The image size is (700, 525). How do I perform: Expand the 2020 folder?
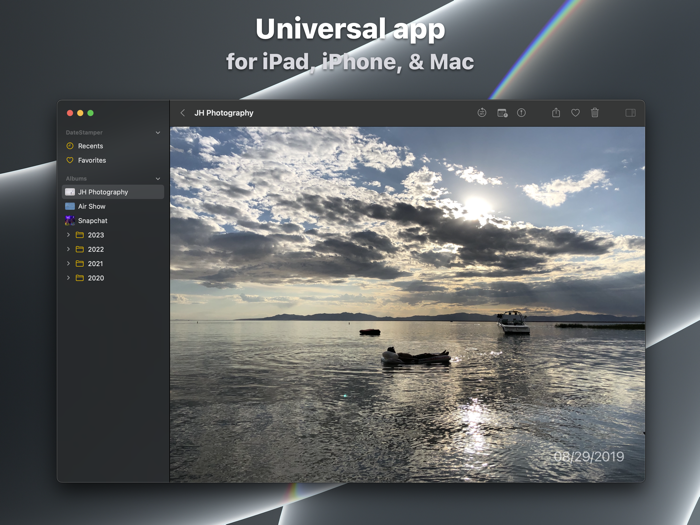coord(68,278)
